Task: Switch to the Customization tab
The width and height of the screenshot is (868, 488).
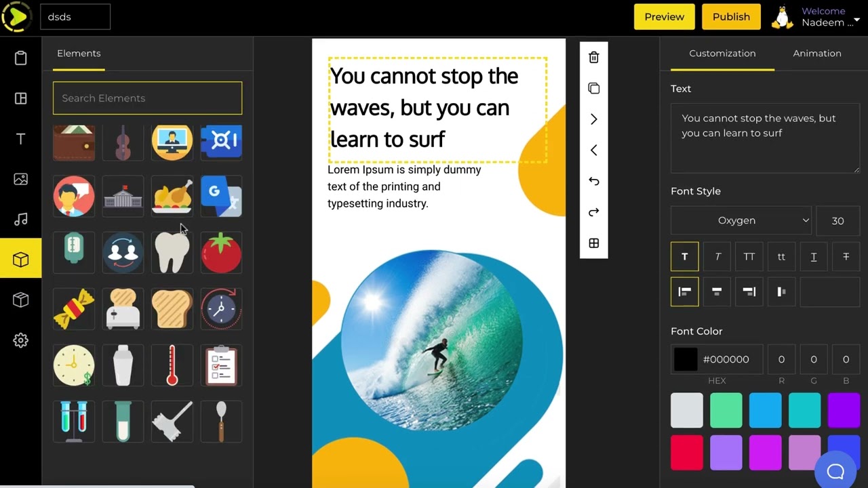Action: pyautogui.click(x=722, y=54)
